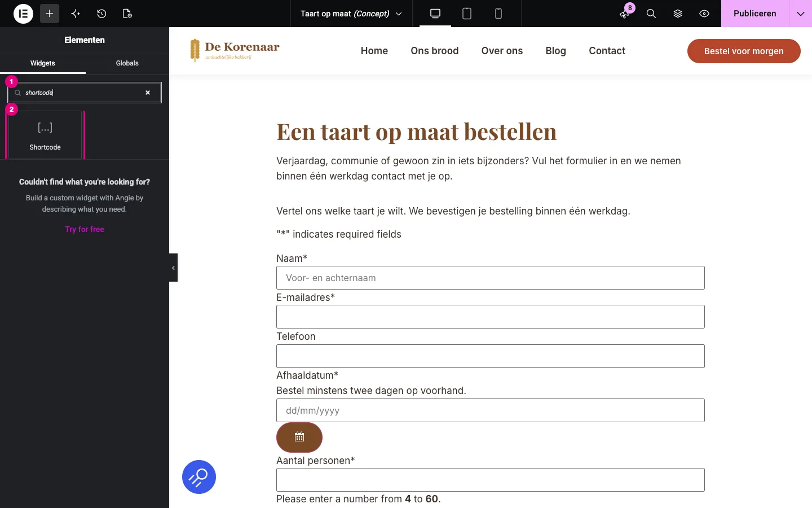The width and height of the screenshot is (812, 508).
Task: Switch to tablet device preview
Action: [x=467, y=14]
